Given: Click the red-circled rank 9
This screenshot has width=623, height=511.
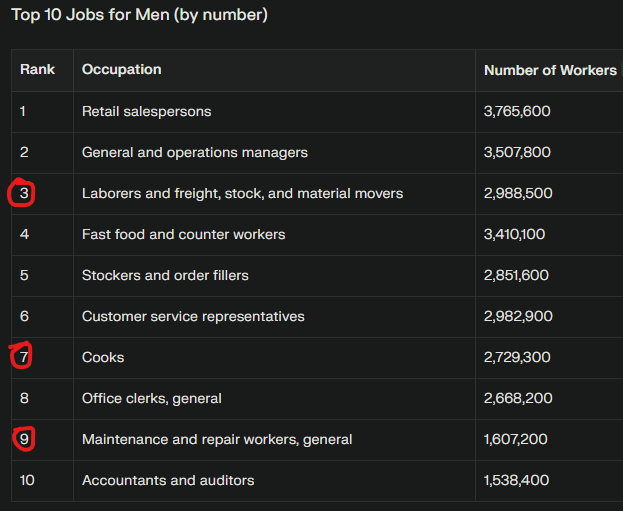Looking at the screenshot, I should (24, 439).
